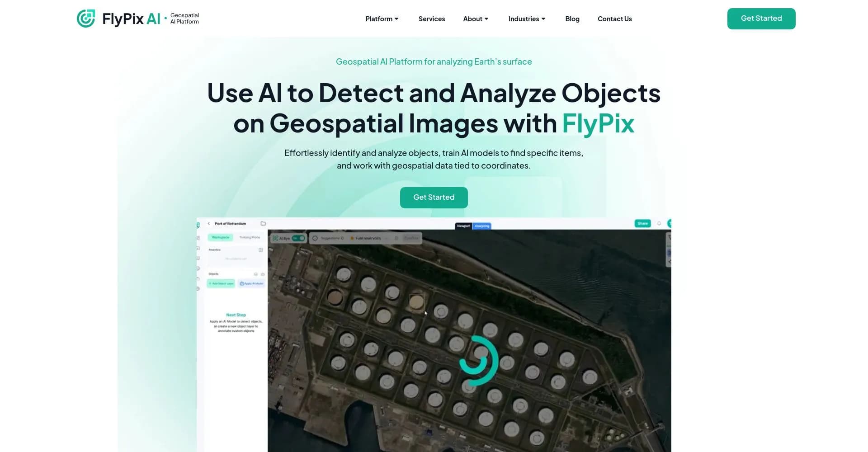Expand the Industries dropdown menu
868x452 pixels.
click(x=527, y=19)
